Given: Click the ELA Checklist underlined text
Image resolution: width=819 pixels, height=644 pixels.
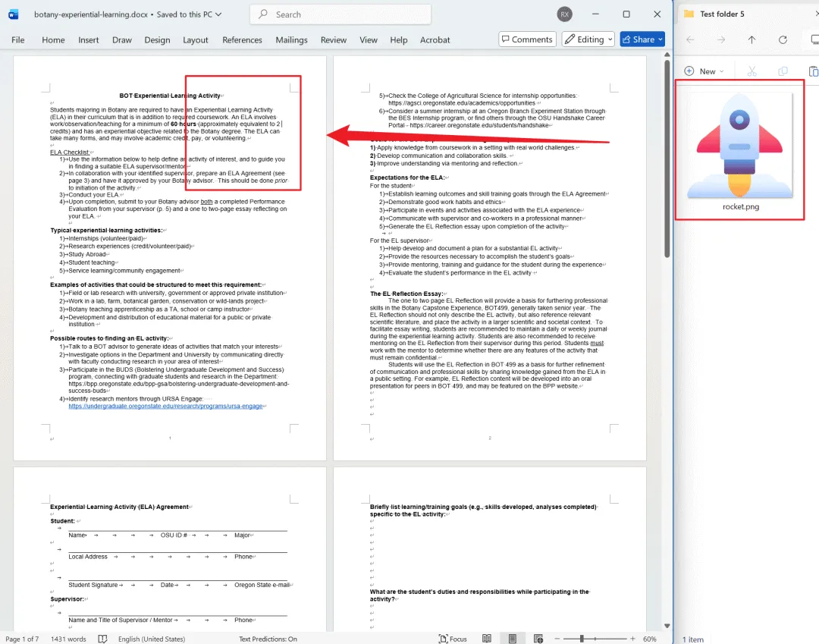Looking at the screenshot, I should (70, 152).
